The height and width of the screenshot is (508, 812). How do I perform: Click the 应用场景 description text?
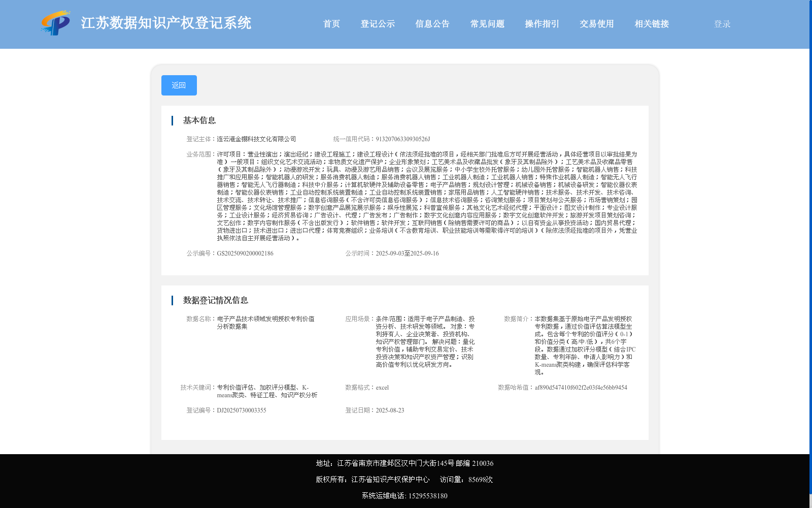coord(425,342)
